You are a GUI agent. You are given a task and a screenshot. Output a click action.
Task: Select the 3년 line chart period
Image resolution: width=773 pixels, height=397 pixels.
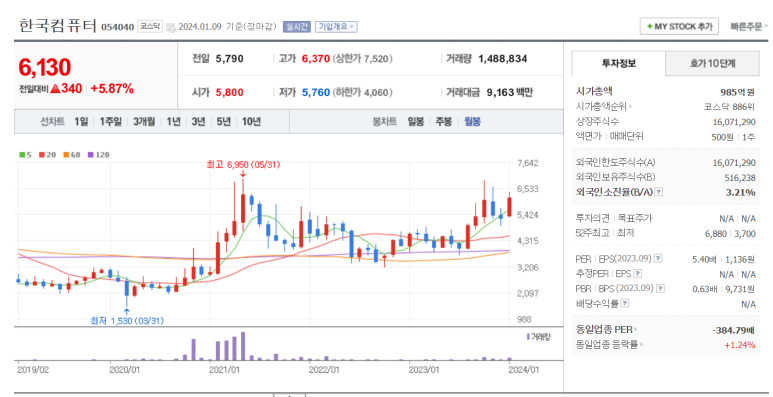pos(198,122)
